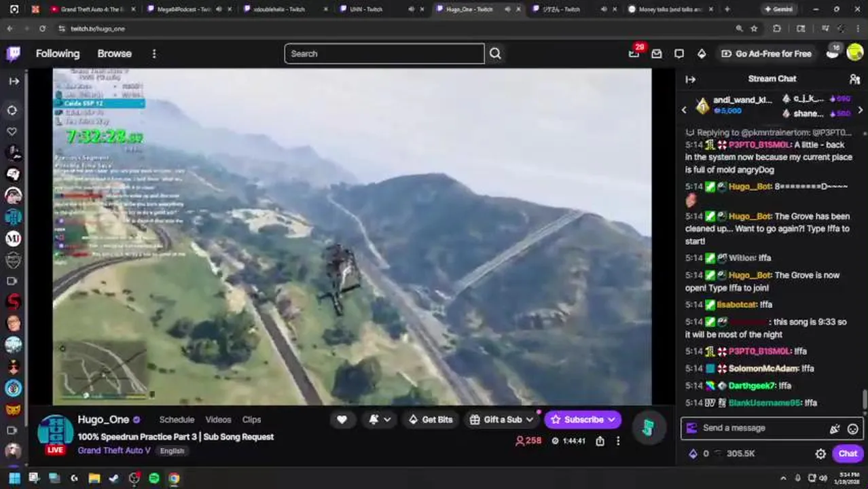Open Spotify from the taskbar
868x489 pixels.
point(154,478)
